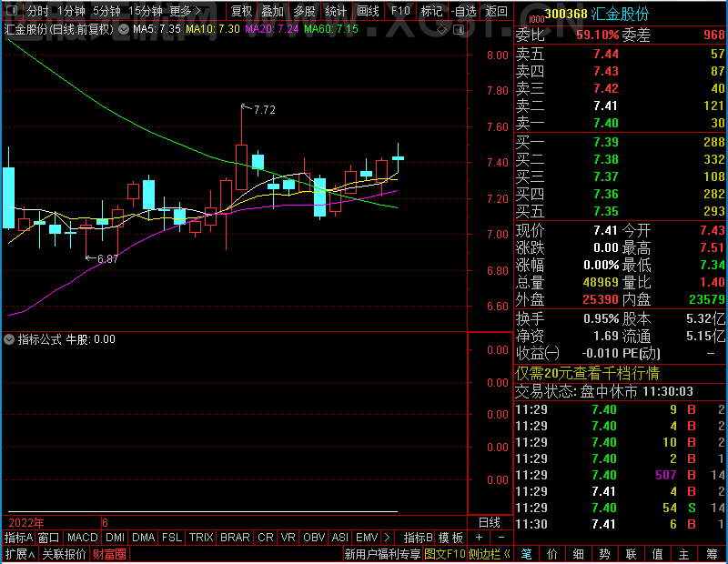Switch to the DMI indicator
The width and height of the screenshot is (728, 564).
(116, 538)
